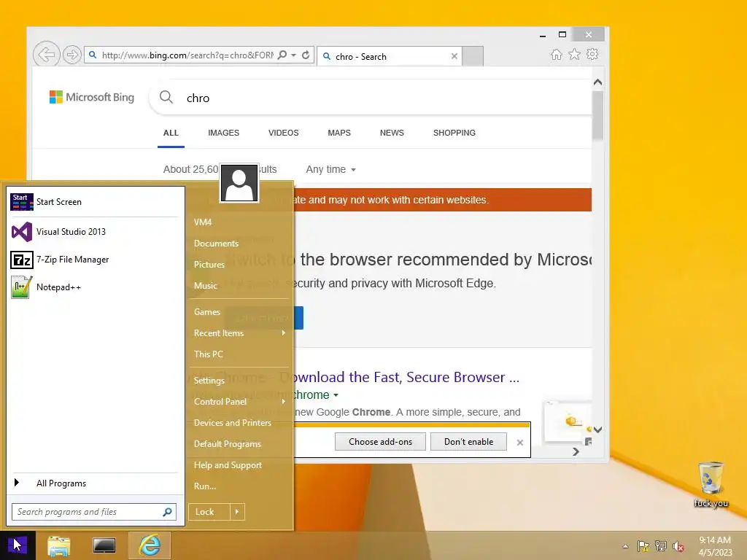The image size is (747, 560).
Task: Expand Recent Items submenu
Action: [239, 332]
